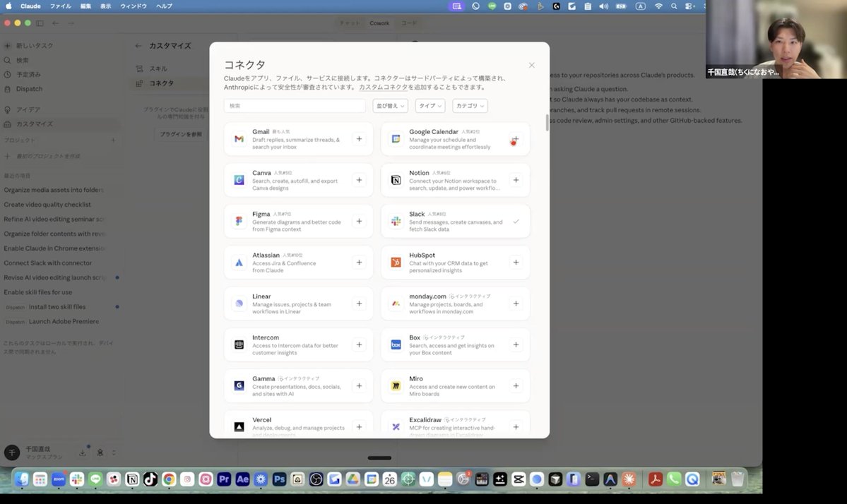Screen dimensions: 847x504
Task: Click the monday.com logo icon
Action: [396, 304]
